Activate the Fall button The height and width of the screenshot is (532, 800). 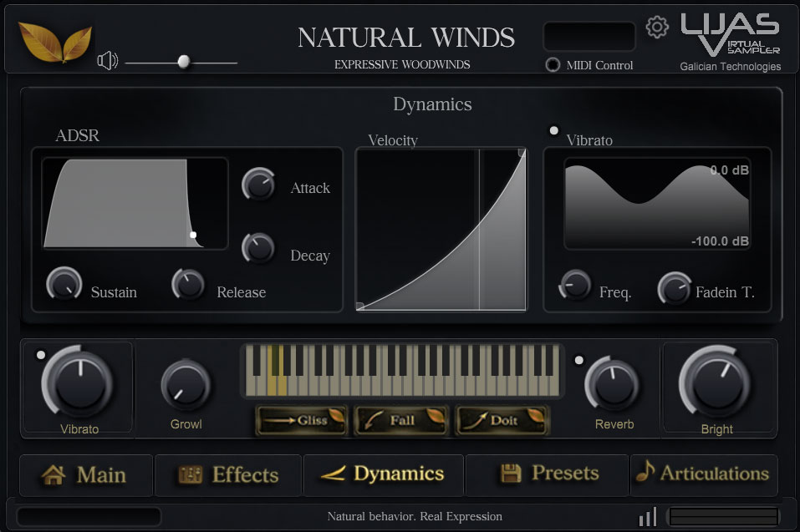pyautogui.click(x=401, y=420)
